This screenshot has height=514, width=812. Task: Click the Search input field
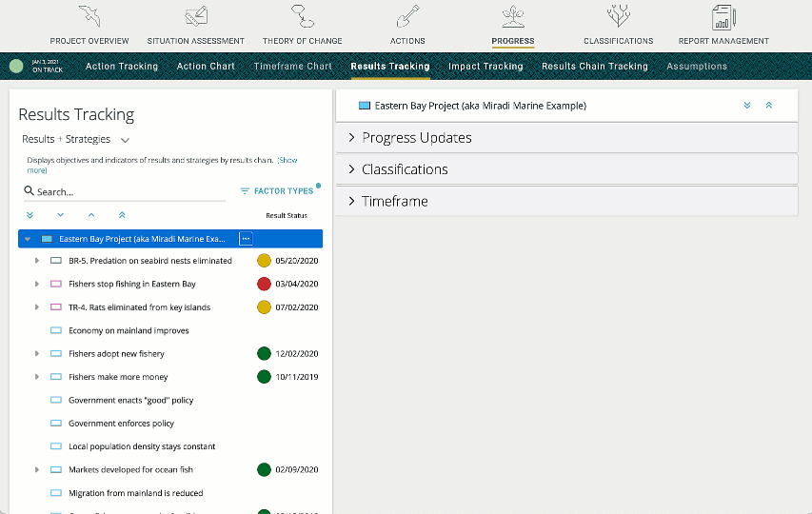click(x=129, y=191)
